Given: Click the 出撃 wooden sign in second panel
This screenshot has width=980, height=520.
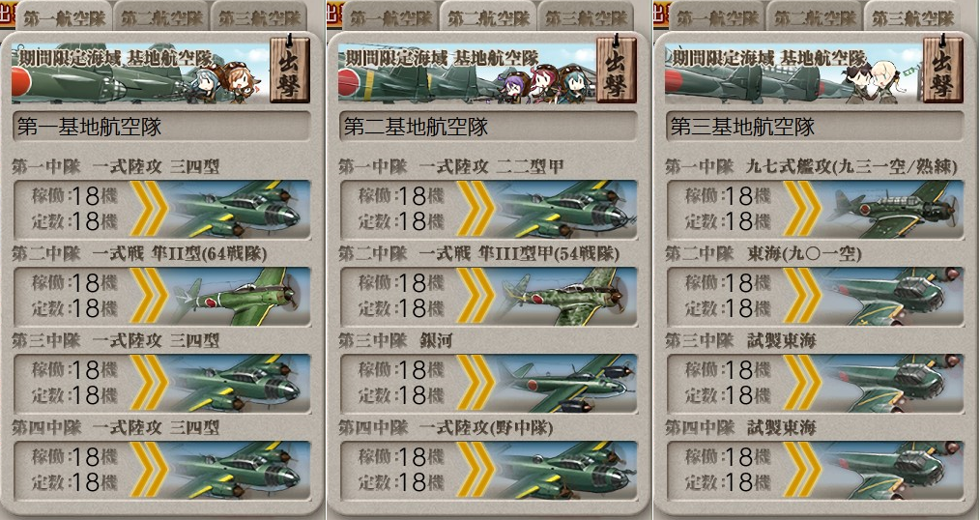Looking at the screenshot, I should click(617, 70).
